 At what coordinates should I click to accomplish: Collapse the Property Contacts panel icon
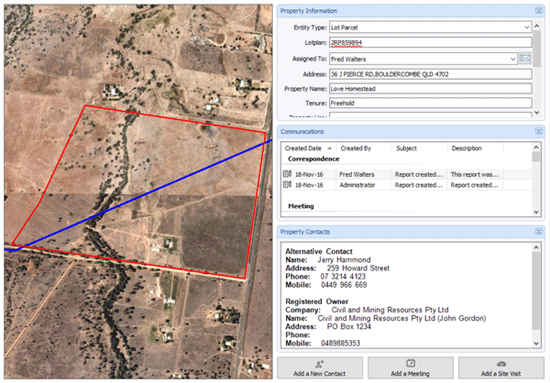pyautogui.click(x=538, y=231)
